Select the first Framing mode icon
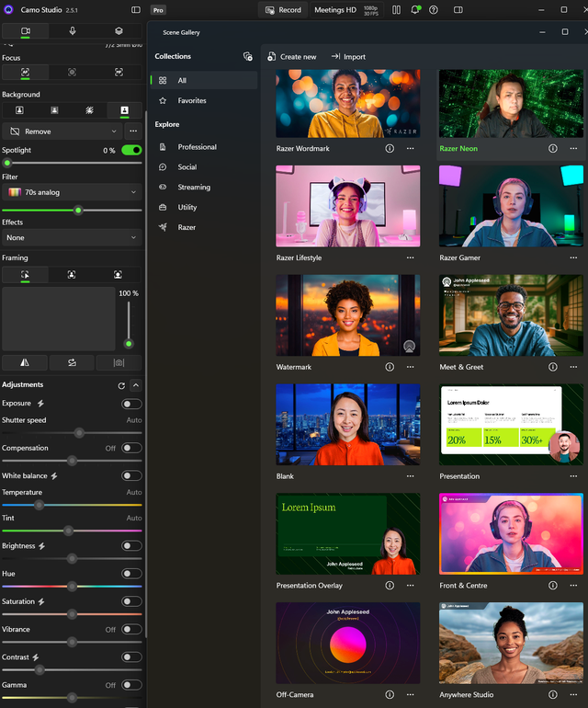Image resolution: width=588 pixels, height=708 pixels. tap(26, 275)
